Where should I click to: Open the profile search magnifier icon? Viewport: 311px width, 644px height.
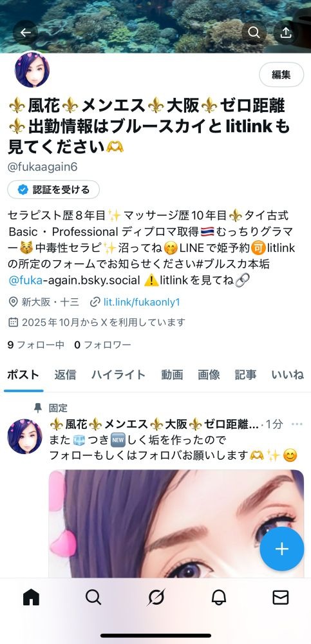point(254,32)
